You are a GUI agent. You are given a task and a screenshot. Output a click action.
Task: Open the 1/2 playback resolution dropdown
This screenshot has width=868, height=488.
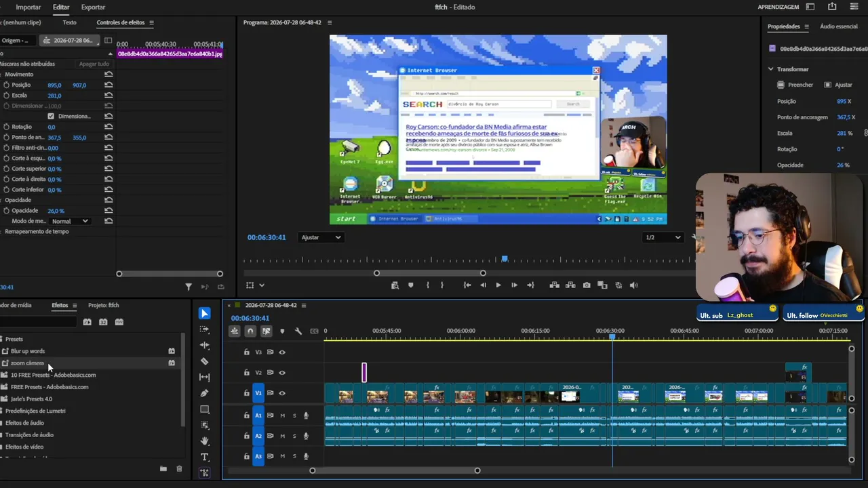[663, 237]
